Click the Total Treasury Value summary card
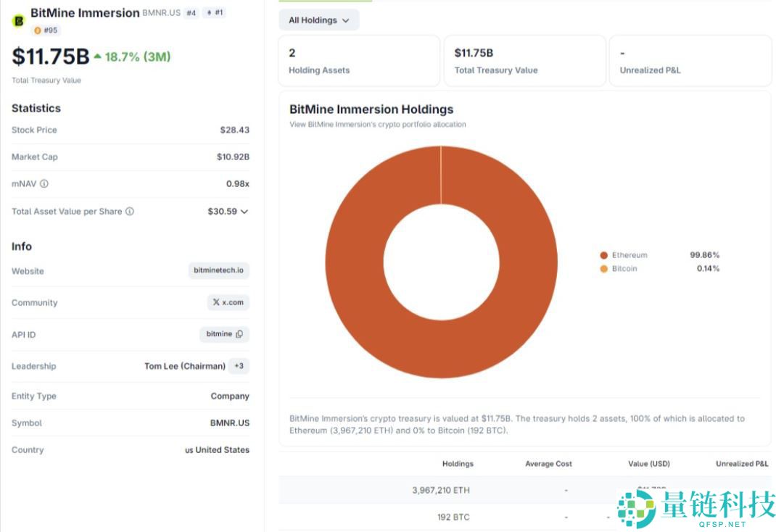 524,61
